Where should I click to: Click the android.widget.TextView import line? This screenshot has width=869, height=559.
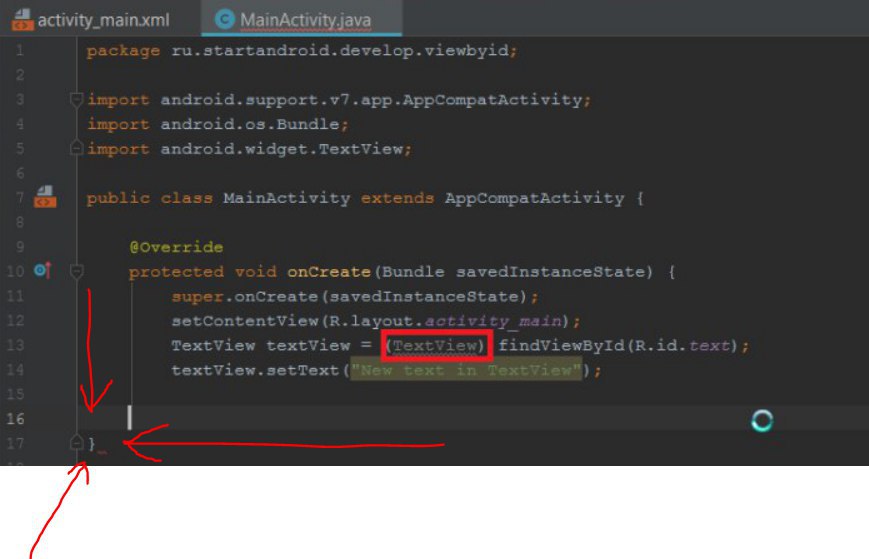pos(249,148)
